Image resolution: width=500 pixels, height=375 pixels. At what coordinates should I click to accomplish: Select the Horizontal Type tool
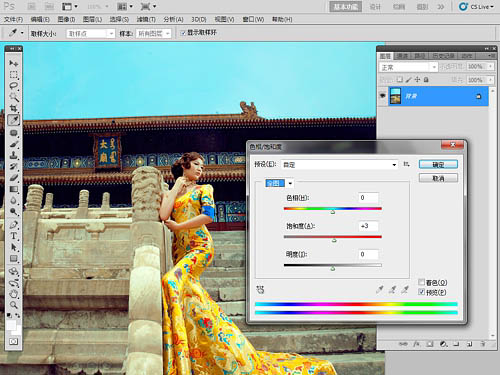[14, 236]
